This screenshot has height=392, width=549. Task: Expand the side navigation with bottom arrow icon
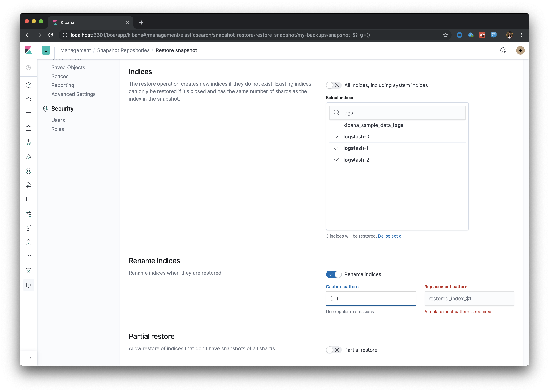[x=29, y=358]
